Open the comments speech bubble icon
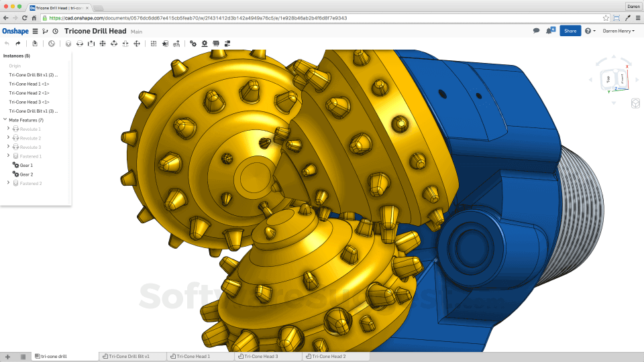This screenshot has height=362, width=644. (537, 31)
